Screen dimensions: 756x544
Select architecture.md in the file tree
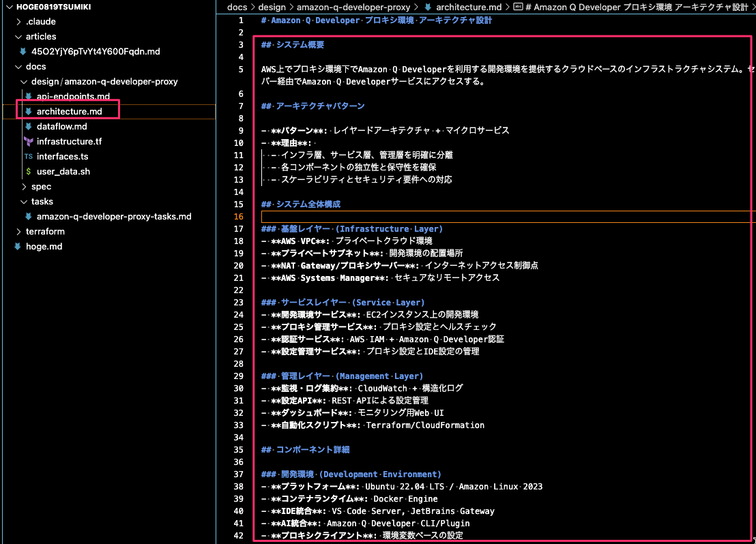pos(70,111)
